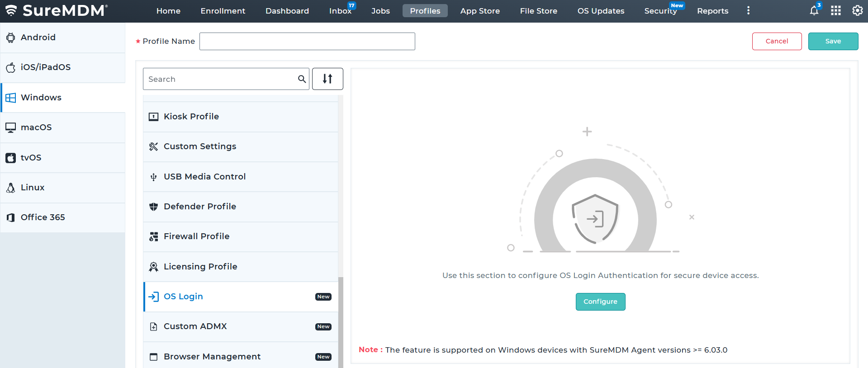Click the SureMDM logo

click(57, 11)
